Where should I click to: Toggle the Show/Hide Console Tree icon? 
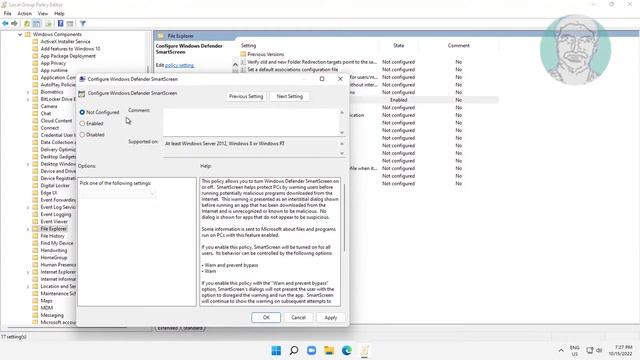[36, 24]
